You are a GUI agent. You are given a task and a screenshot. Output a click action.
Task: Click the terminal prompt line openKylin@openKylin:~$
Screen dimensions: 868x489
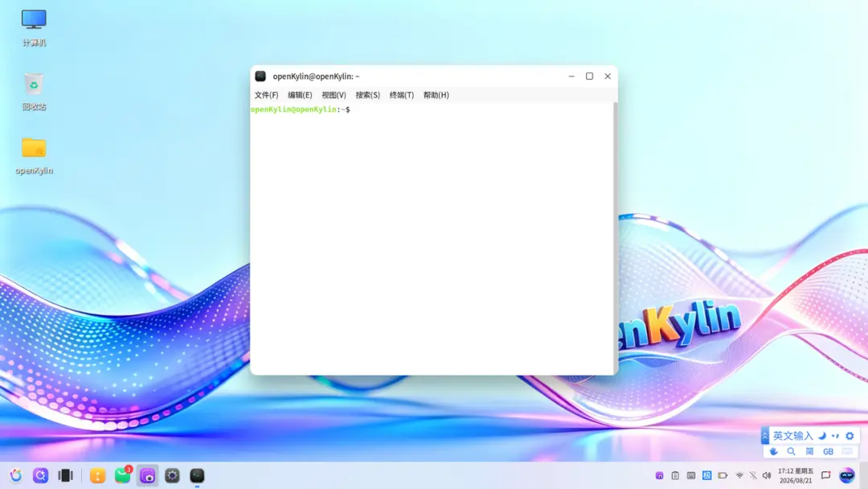pyautogui.click(x=300, y=109)
